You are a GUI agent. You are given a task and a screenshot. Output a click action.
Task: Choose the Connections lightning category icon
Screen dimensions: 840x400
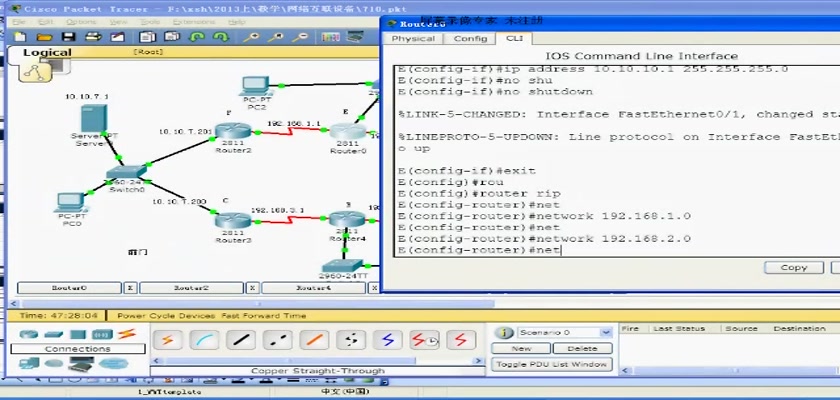coord(126,334)
